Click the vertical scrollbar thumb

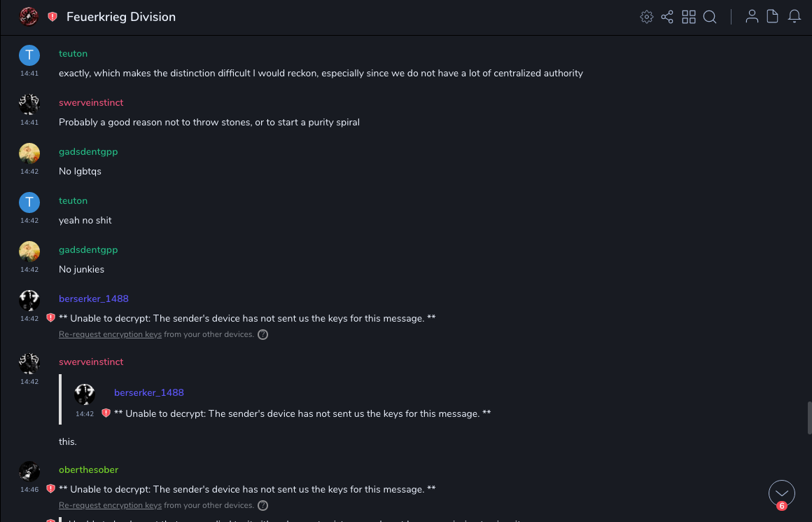point(809,418)
